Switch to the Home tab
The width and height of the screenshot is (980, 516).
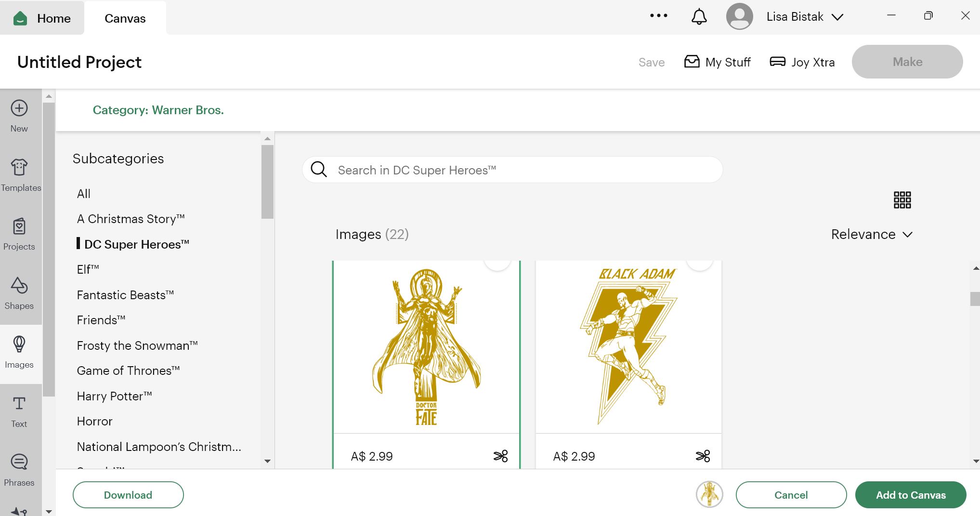42,18
